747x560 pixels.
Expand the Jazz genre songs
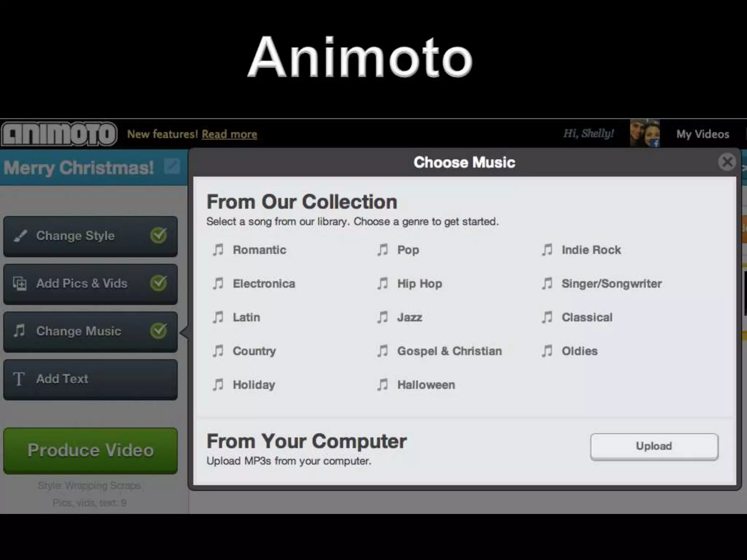(x=410, y=317)
